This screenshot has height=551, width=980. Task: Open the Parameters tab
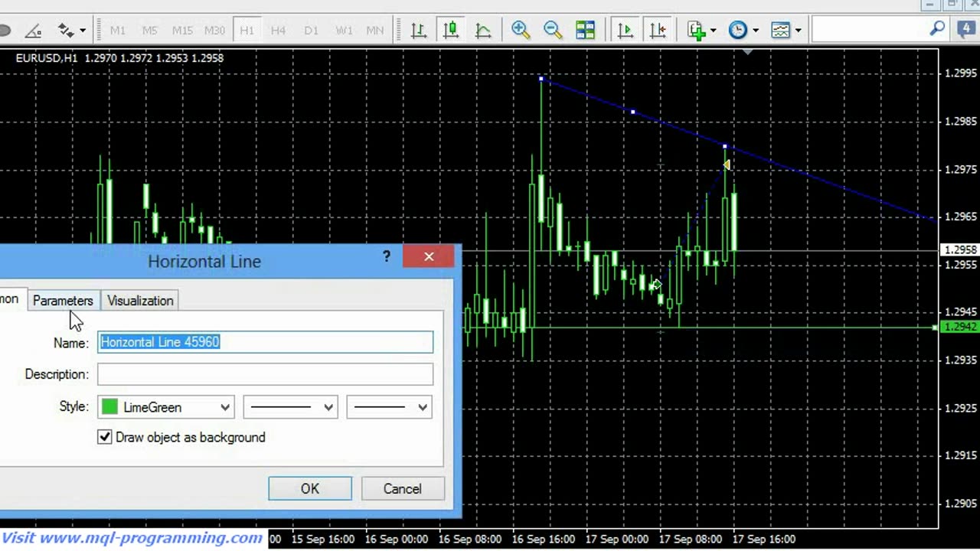(63, 301)
